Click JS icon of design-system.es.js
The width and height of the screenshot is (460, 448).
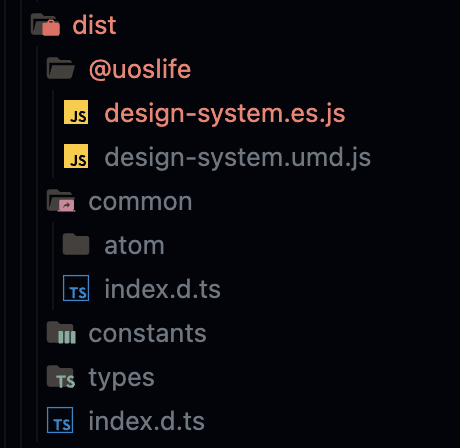pos(76,112)
